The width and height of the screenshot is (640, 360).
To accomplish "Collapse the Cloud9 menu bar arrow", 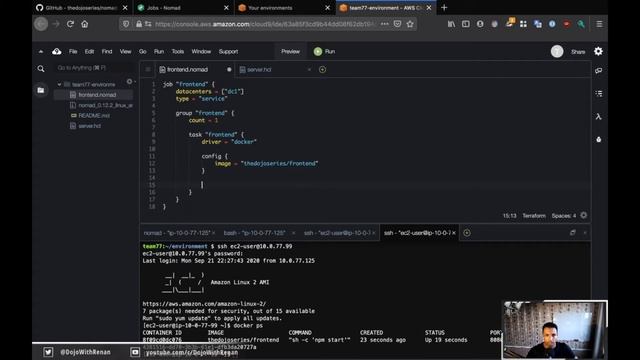I will click(41, 51).
